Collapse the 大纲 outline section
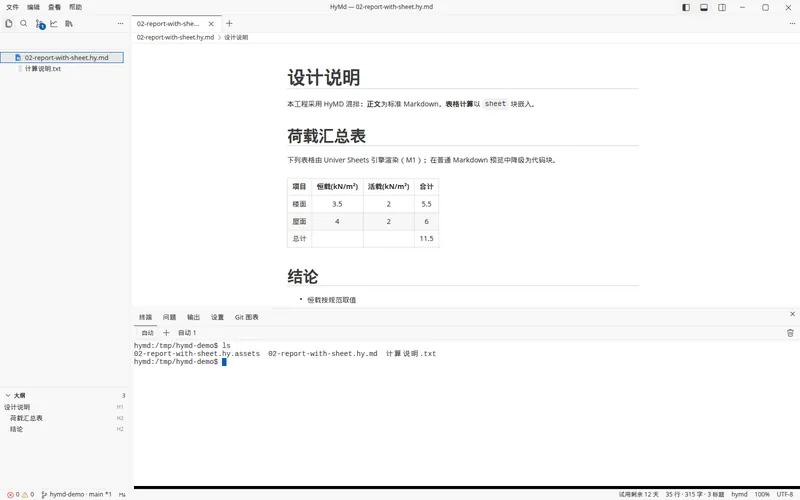Screen dimensions: 800x500 [x=8, y=395]
